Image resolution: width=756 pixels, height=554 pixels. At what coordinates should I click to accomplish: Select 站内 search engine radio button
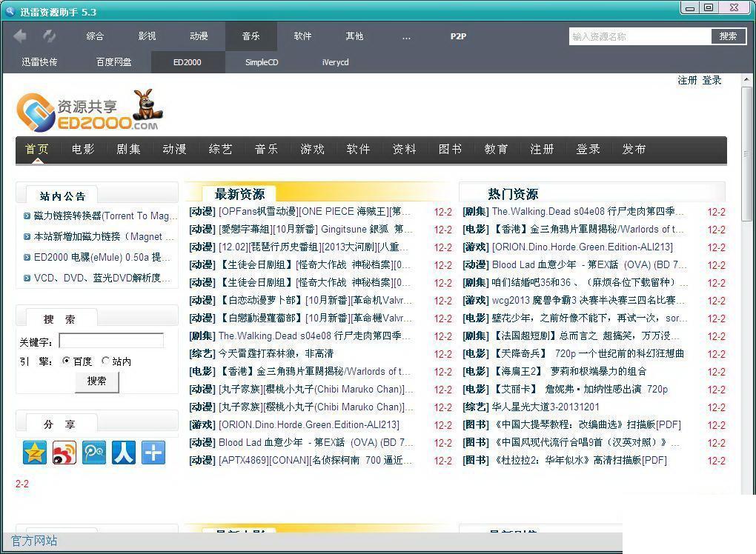(105, 361)
